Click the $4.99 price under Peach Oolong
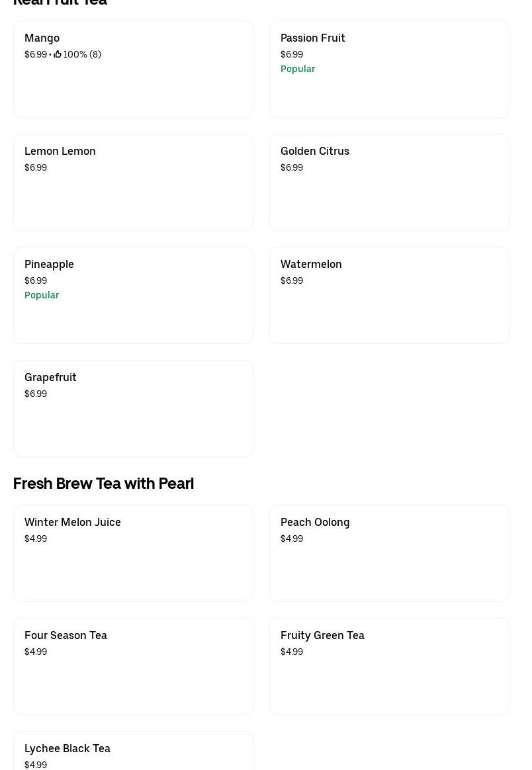532x770 pixels. (292, 538)
